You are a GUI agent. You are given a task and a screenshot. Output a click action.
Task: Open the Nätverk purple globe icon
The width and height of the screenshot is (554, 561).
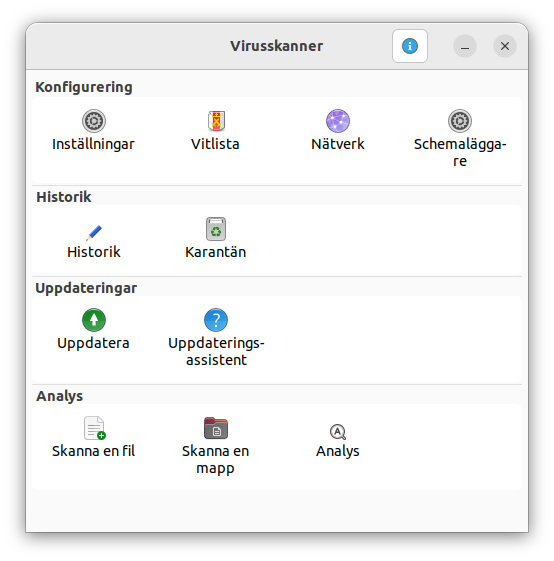coord(337,121)
